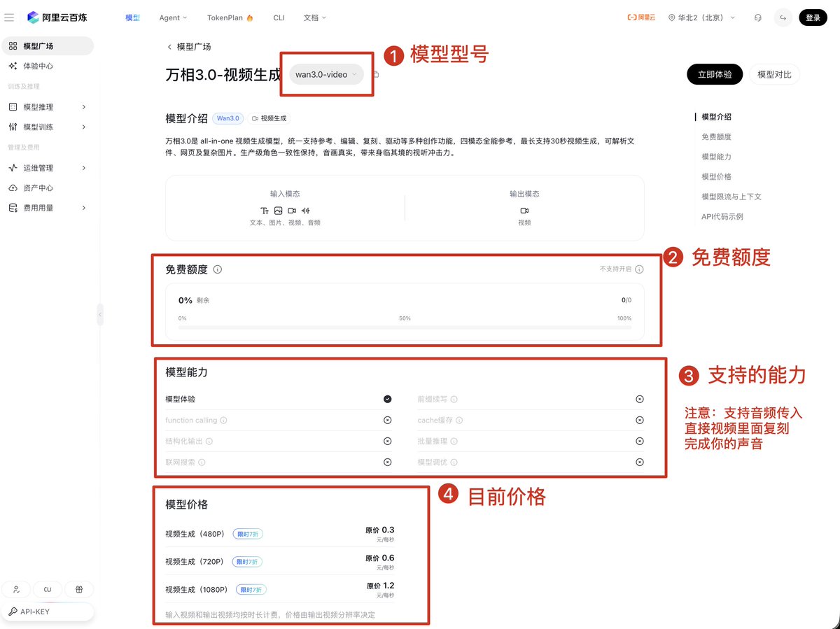Viewport: 840px width, 629px height.
Task: Jump to API代码示例 in page outline
Action: pos(722,217)
